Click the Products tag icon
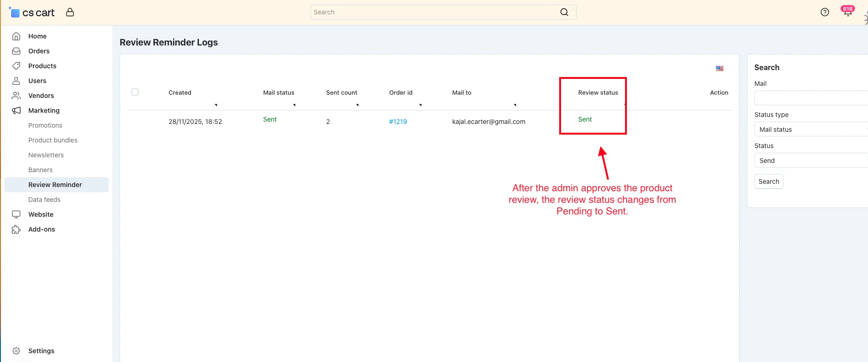 tap(16, 66)
